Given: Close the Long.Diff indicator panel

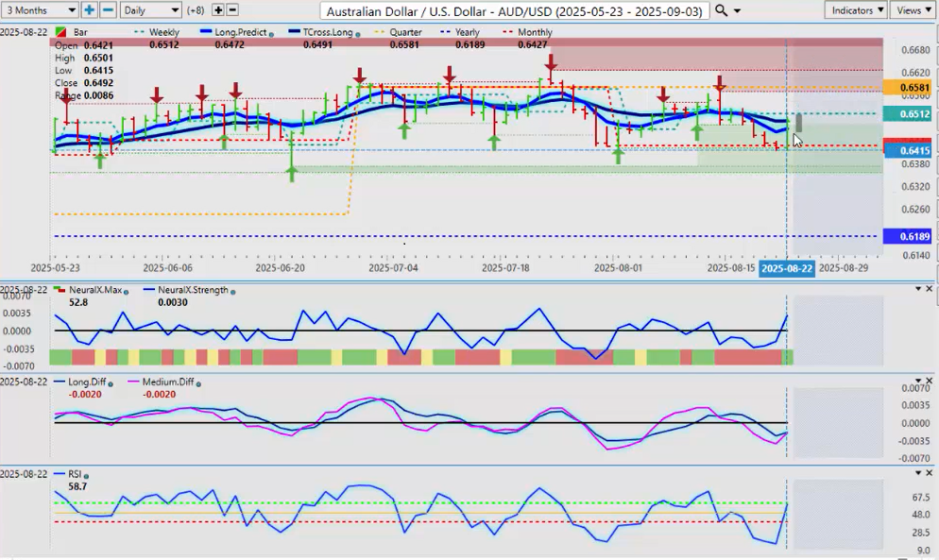Looking at the screenshot, I should pos(930,382).
